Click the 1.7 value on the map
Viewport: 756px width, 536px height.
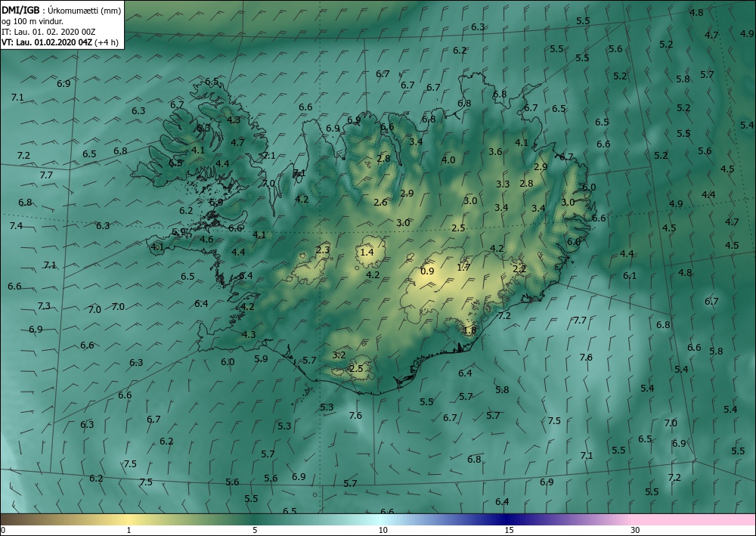point(463,267)
